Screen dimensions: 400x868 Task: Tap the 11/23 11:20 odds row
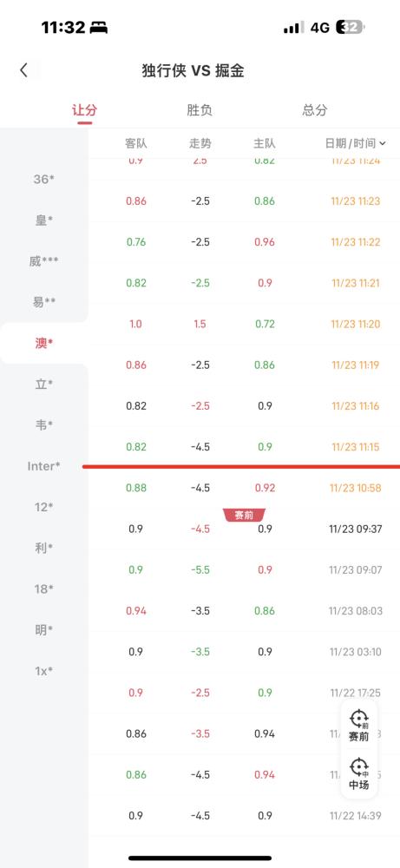point(244,324)
